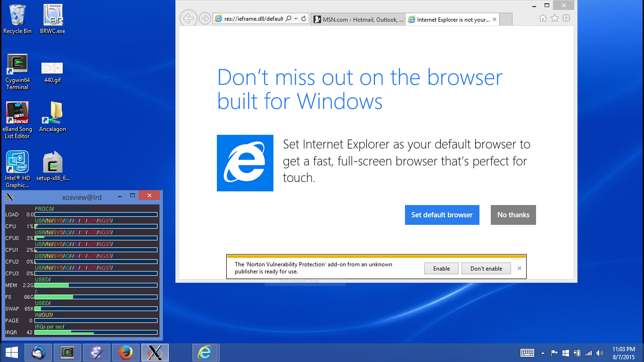
Task: Select Cygwin64 Terminal desktop shortcut
Action: pyautogui.click(x=17, y=72)
